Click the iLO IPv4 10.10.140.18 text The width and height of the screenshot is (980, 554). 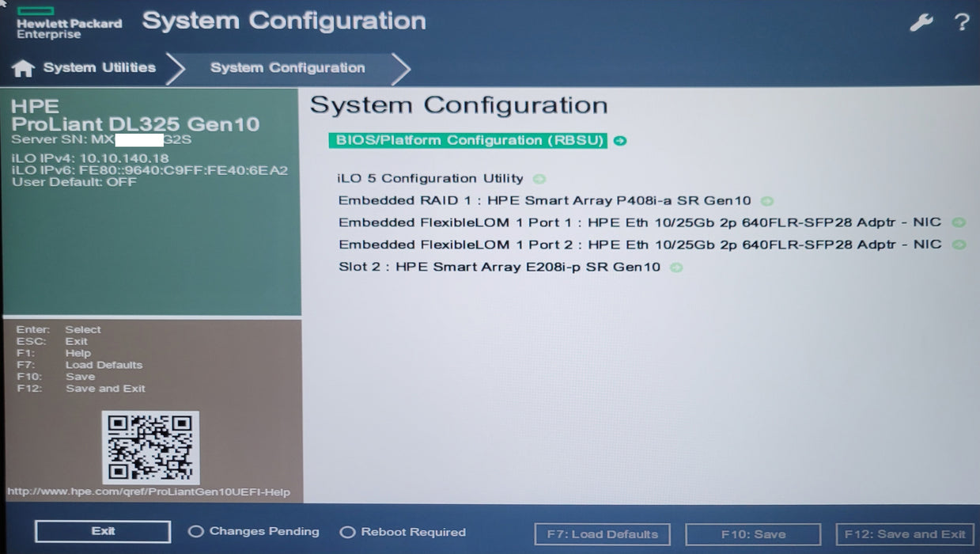point(90,159)
